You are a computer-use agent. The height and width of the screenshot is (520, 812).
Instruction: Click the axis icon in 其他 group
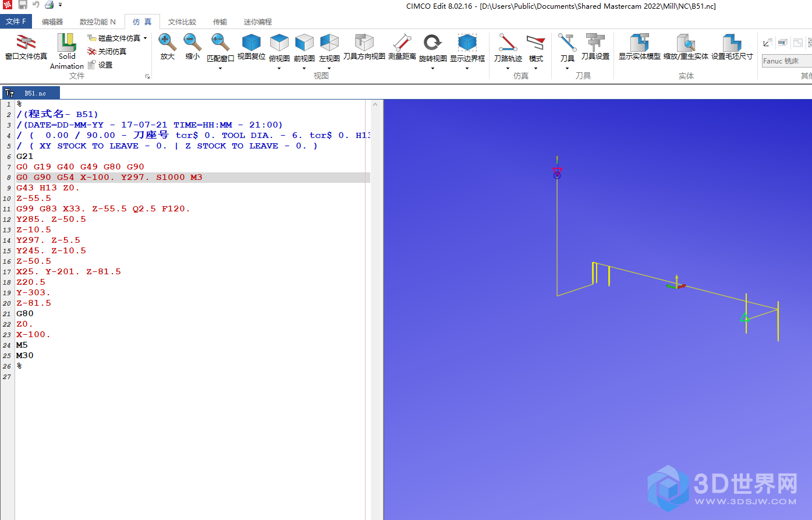(x=768, y=43)
